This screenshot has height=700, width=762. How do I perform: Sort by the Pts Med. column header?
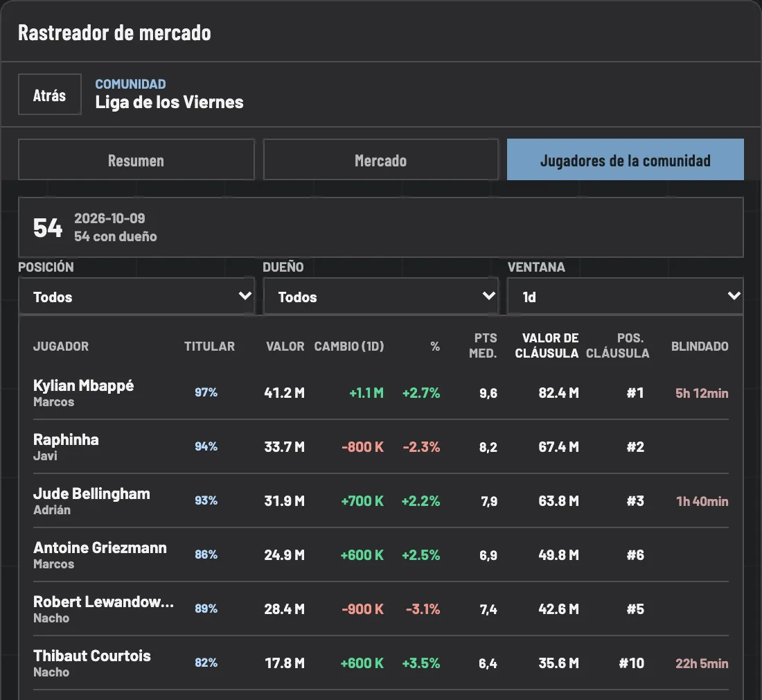(483, 346)
